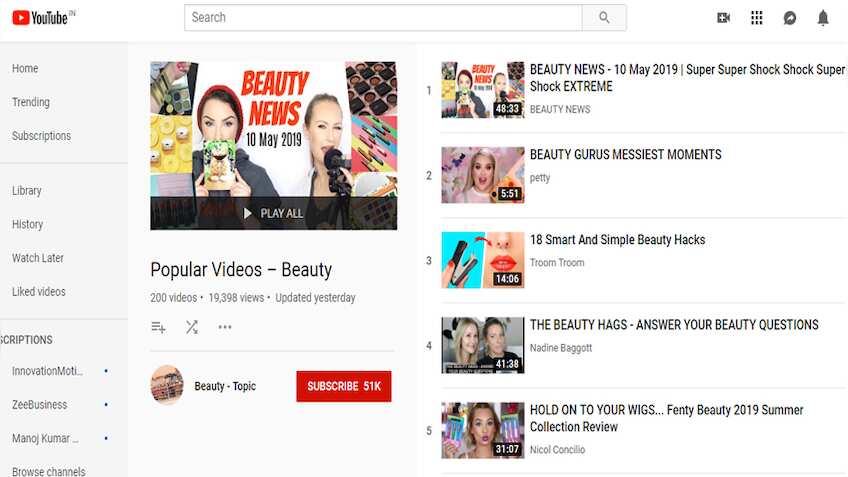Click the save playlist icon
This screenshot has width=848, height=477.
coord(158,327)
